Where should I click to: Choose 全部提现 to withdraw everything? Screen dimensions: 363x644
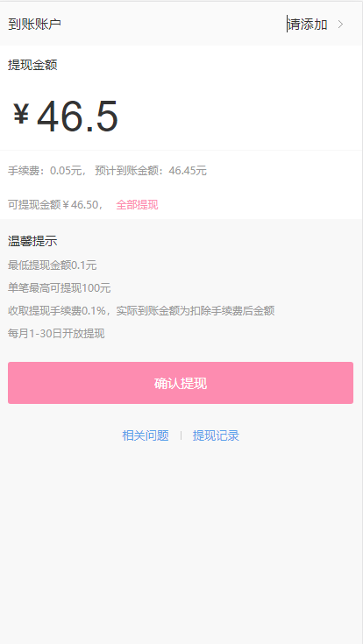pos(137,204)
